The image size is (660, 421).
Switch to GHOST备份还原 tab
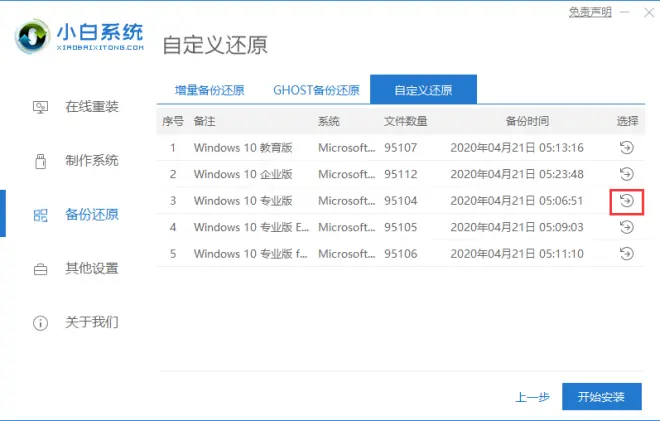pyautogui.click(x=316, y=90)
